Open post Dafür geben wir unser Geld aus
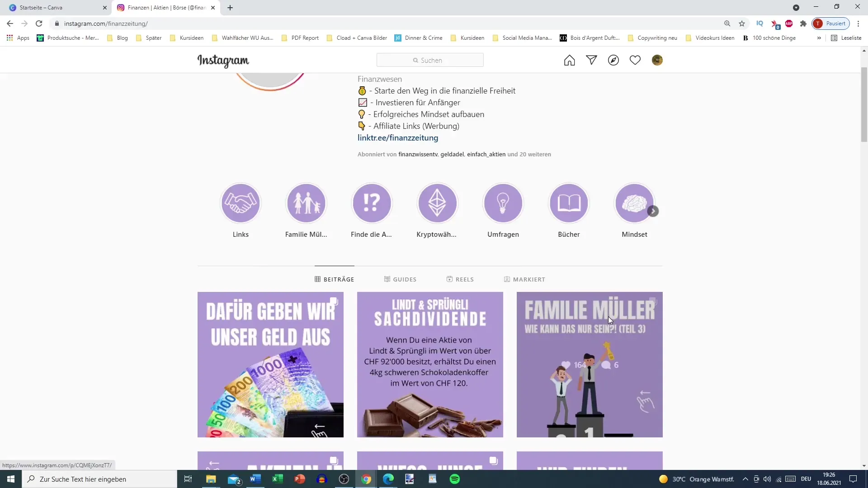This screenshot has height=488, width=868. [270, 365]
